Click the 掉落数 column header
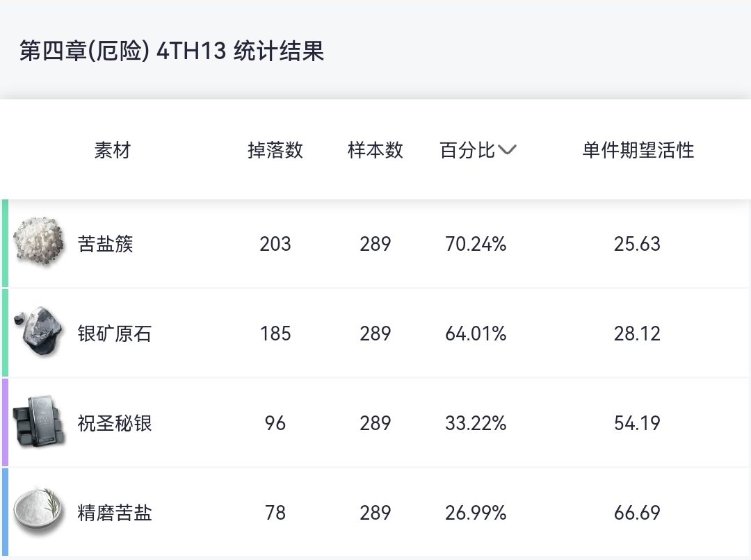The height and width of the screenshot is (560, 751). point(275,150)
